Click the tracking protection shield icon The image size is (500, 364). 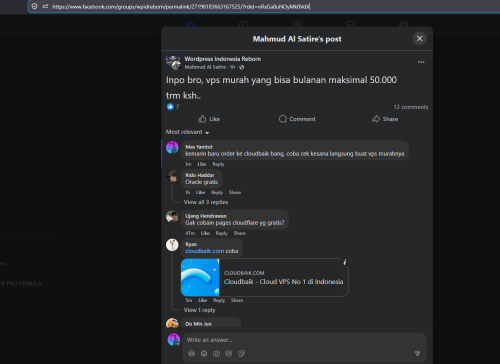34,6
